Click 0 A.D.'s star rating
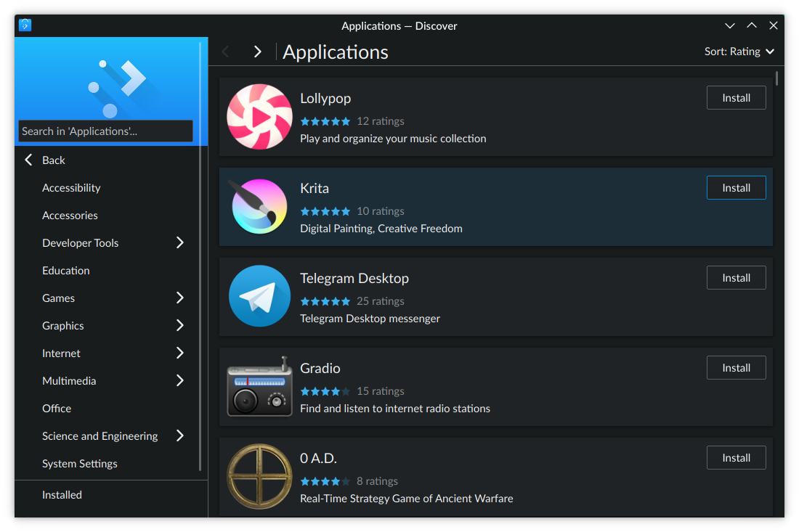This screenshot has width=799, height=532. tap(325, 481)
